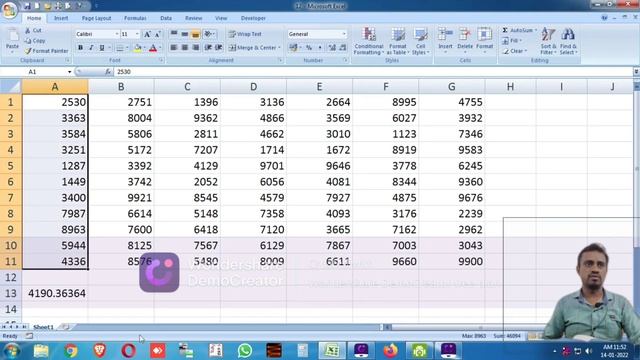
Task: Copy the selection with Copy button
Action: tap(35, 41)
